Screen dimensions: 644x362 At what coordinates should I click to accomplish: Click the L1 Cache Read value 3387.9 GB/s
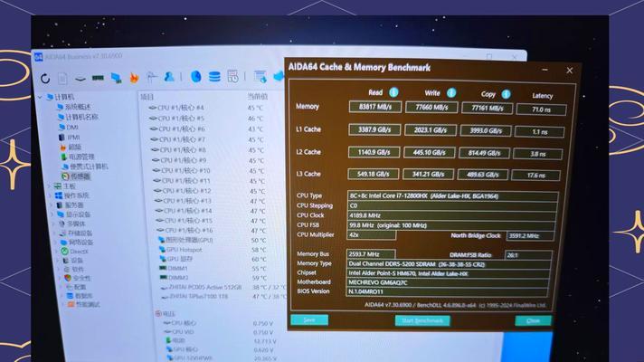point(374,129)
